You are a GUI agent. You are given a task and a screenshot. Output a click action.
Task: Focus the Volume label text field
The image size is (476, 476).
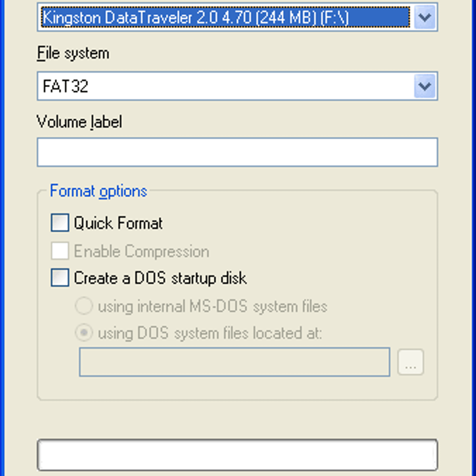coord(237,152)
